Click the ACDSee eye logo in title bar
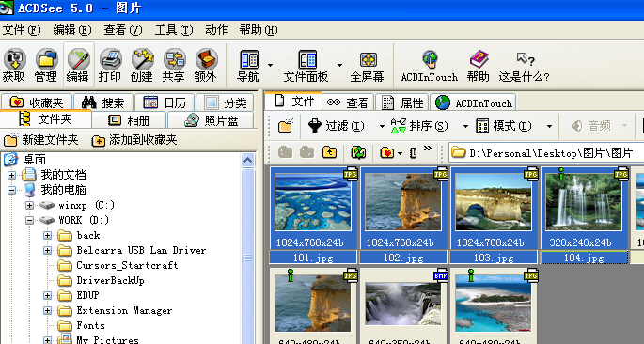The height and width of the screenshot is (344, 644). [7, 8]
